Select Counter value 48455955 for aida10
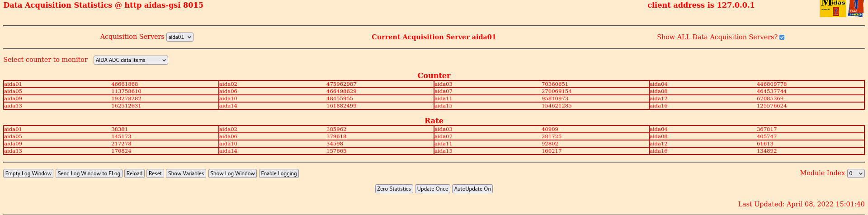 [340, 98]
